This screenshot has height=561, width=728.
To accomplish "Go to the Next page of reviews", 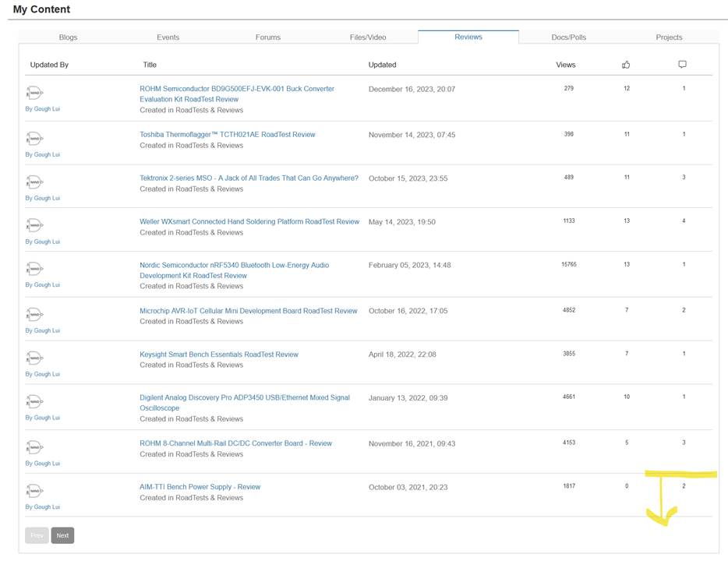I will point(62,535).
